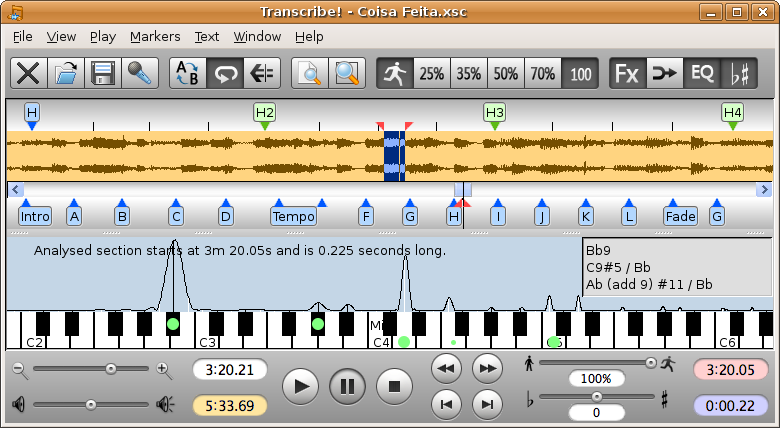Select the Fade section marker

(681, 216)
